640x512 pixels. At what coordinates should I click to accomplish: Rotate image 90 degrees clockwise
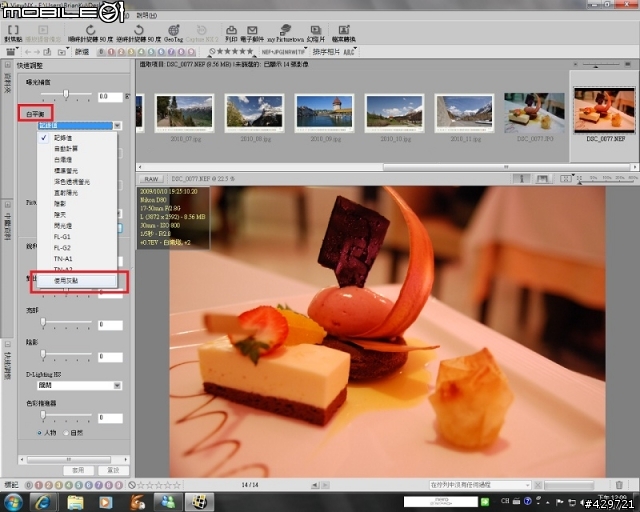coord(90,33)
